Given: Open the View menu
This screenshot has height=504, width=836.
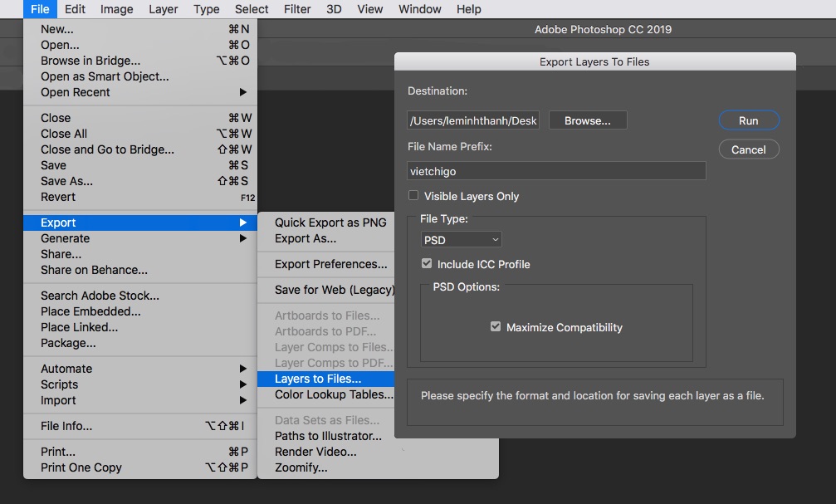Looking at the screenshot, I should tap(370, 9).
